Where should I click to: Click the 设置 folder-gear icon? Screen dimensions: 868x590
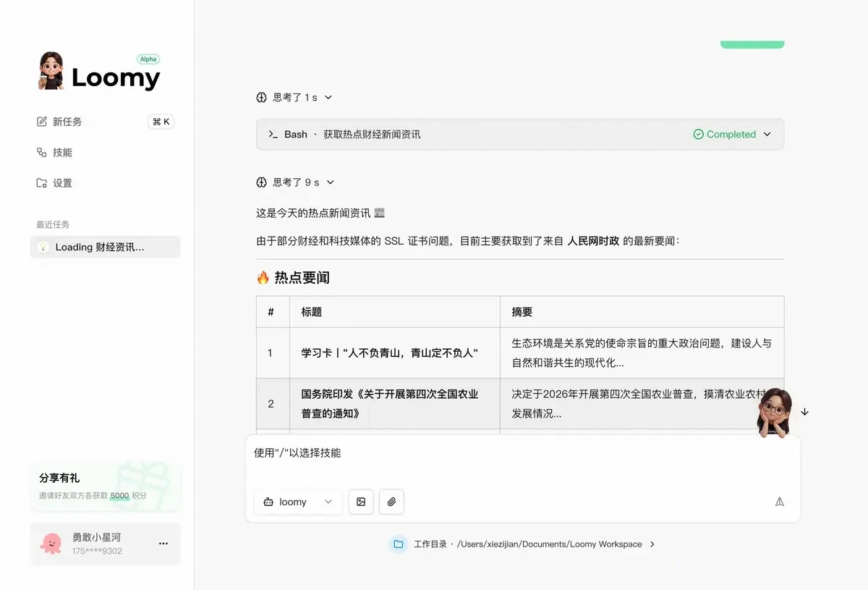pyautogui.click(x=42, y=183)
